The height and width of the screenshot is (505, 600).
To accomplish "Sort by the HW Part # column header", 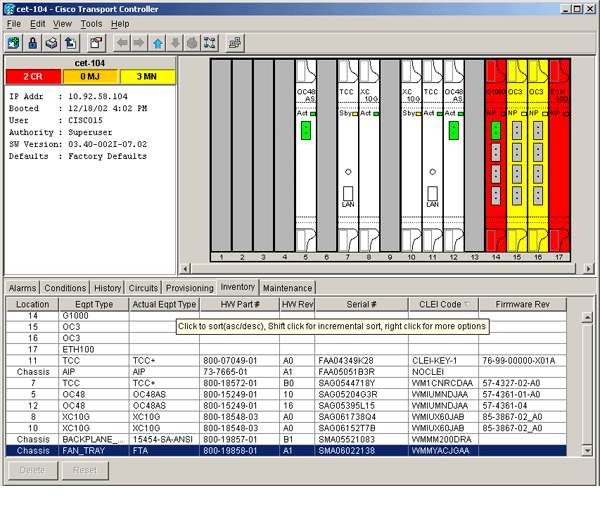I will tap(240, 305).
